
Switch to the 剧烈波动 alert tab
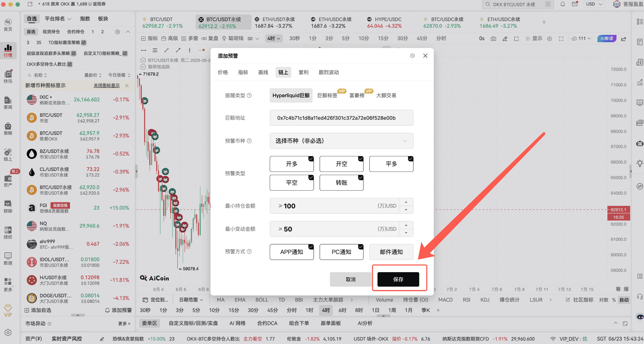[x=329, y=72]
